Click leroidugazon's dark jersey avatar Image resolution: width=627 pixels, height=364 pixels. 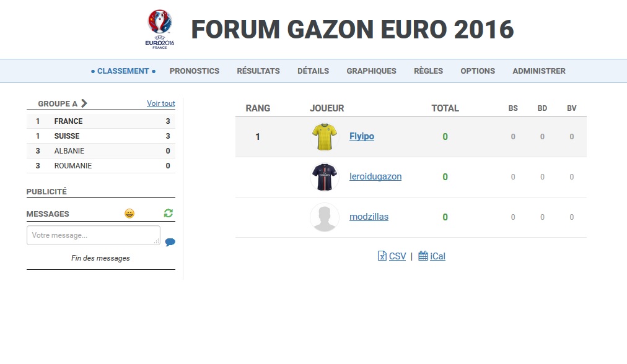(325, 176)
